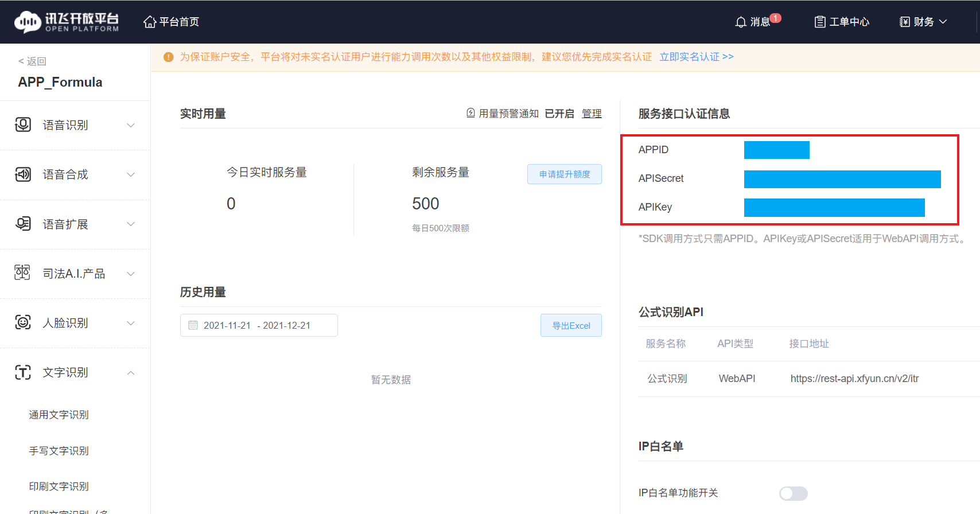Click the 每日500次限额 note
980x514 pixels.
(441, 228)
